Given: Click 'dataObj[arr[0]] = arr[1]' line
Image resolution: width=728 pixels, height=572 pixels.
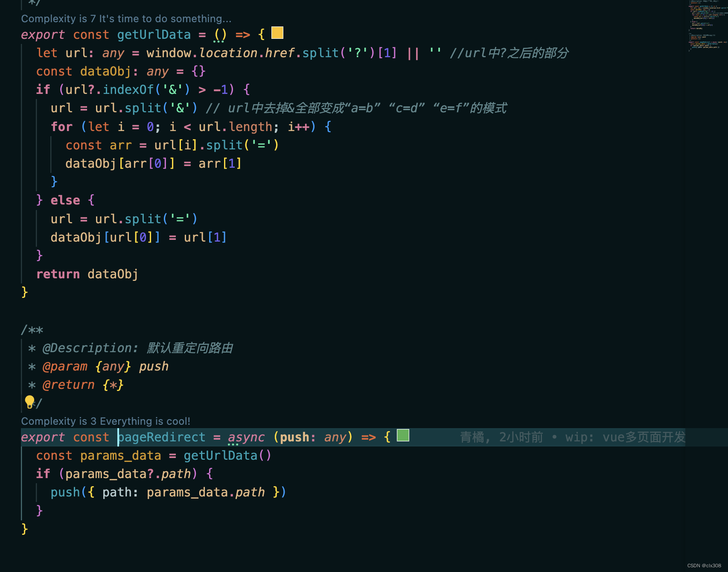Looking at the screenshot, I should click(154, 163).
